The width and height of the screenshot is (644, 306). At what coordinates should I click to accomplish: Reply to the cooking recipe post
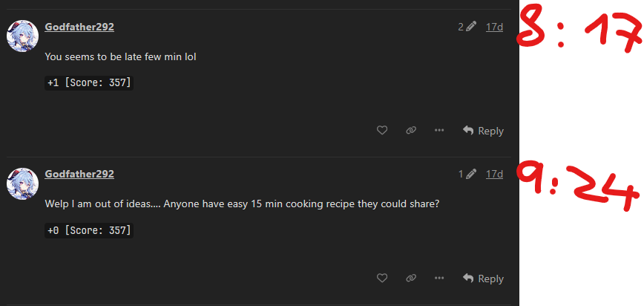click(483, 279)
